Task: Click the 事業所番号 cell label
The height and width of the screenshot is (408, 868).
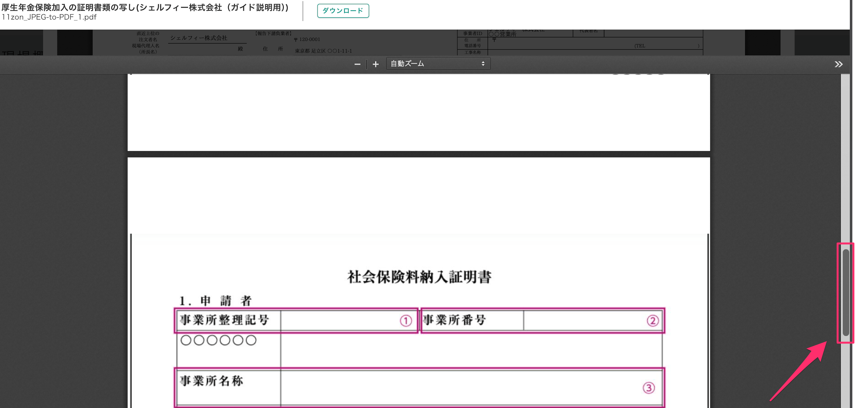Action: click(454, 320)
